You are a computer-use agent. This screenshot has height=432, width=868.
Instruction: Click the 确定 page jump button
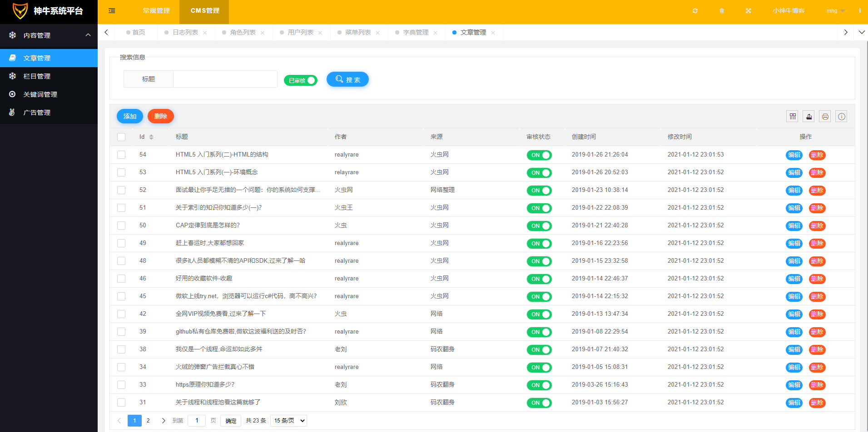coord(231,421)
